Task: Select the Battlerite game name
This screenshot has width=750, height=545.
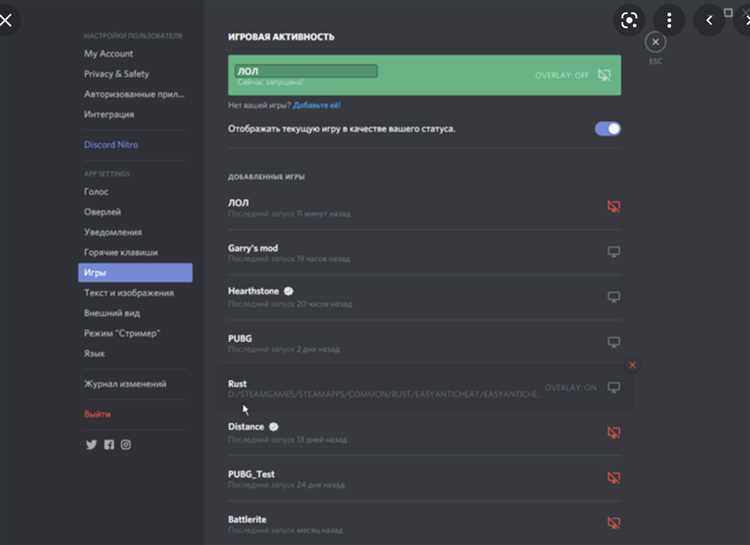Action: point(247,519)
